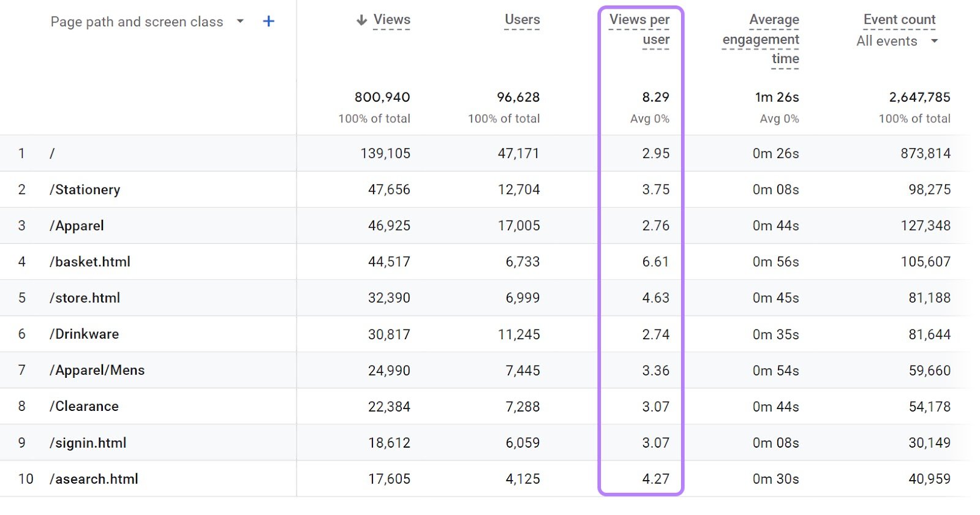Click signin.html views value 18,612
980x515 pixels.
tap(389, 443)
